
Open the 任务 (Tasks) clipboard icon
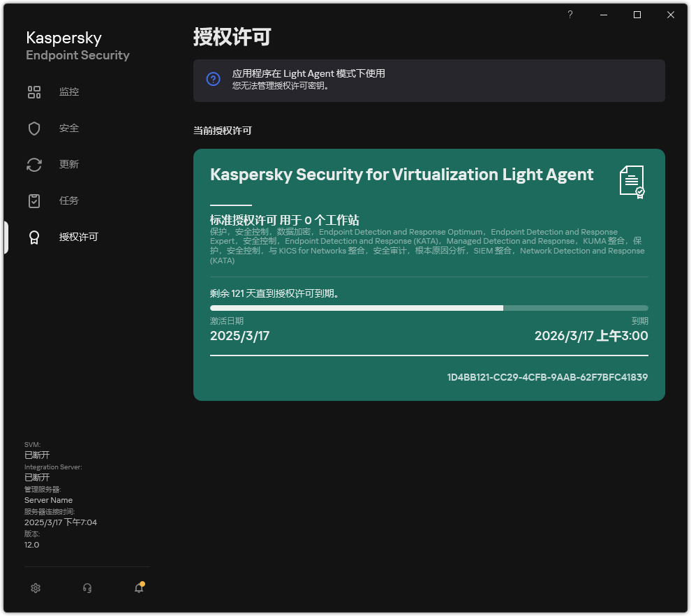coord(34,200)
